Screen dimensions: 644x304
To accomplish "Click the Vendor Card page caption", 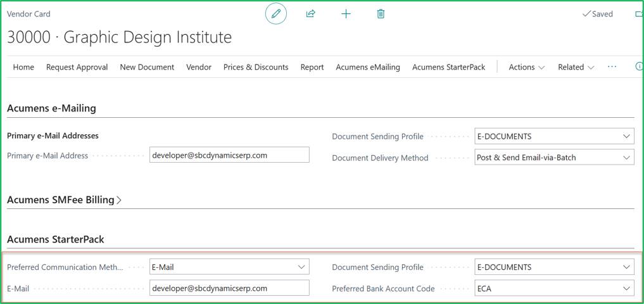I will 28,14.
